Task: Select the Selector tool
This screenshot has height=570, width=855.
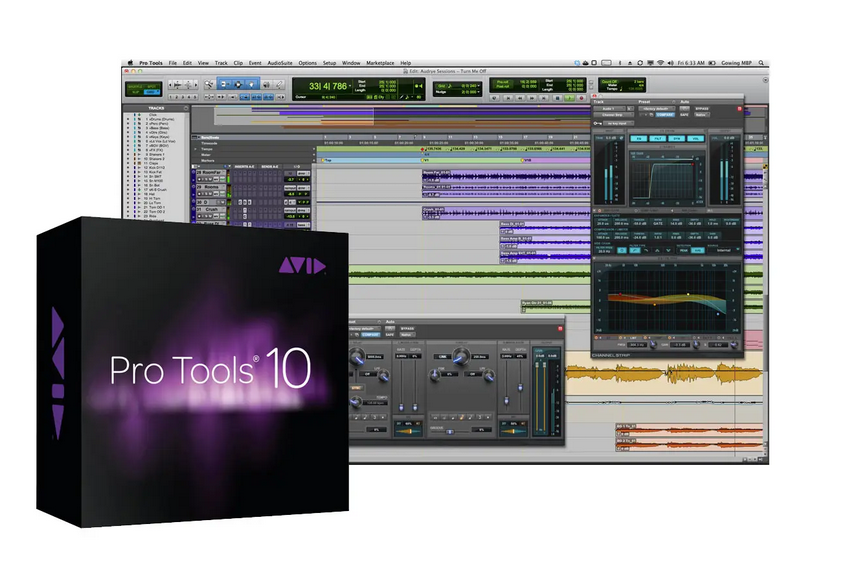Action: click(238, 85)
